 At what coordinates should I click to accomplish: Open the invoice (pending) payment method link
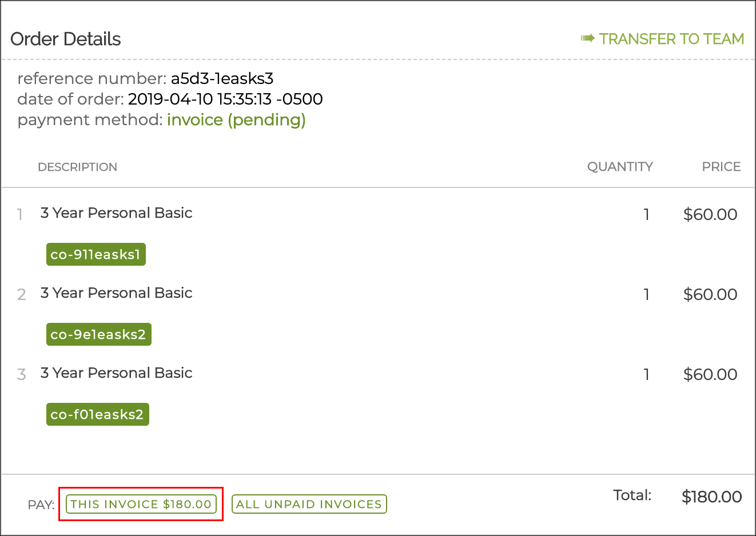coord(236,120)
